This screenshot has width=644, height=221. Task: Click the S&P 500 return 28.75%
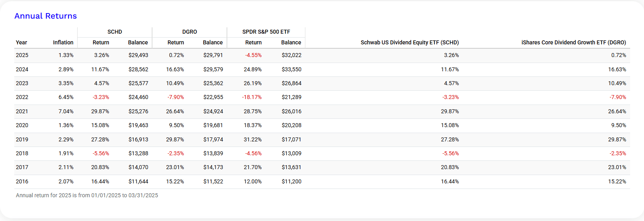(x=253, y=111)
